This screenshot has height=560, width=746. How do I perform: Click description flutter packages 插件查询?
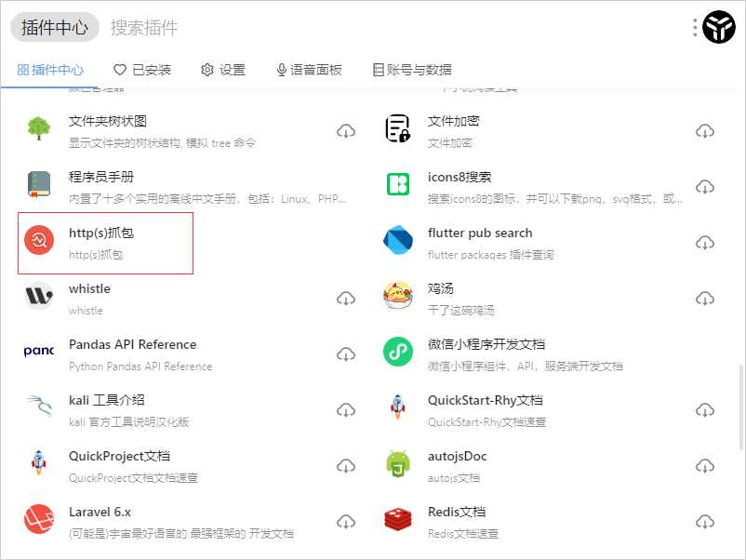490,255
